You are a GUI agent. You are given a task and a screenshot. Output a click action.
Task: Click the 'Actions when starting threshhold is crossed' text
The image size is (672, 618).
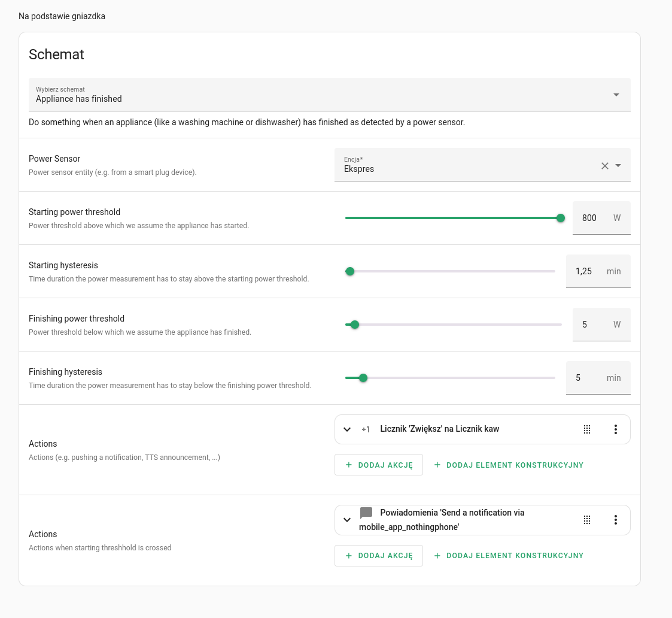pyautogui.click(x=100, y=548)
